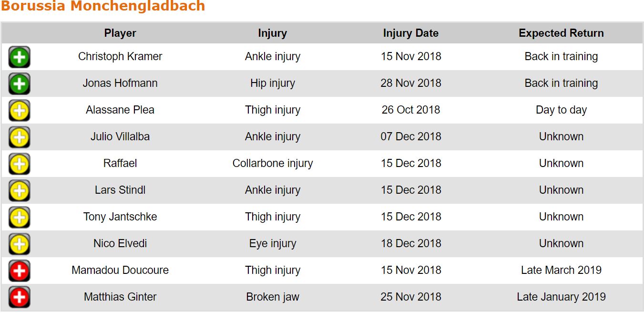The width and height of the screenshot is (644, 313).
Task: Click yellow status icon beside Julio Villalba
Action: [x=19, y=137]
